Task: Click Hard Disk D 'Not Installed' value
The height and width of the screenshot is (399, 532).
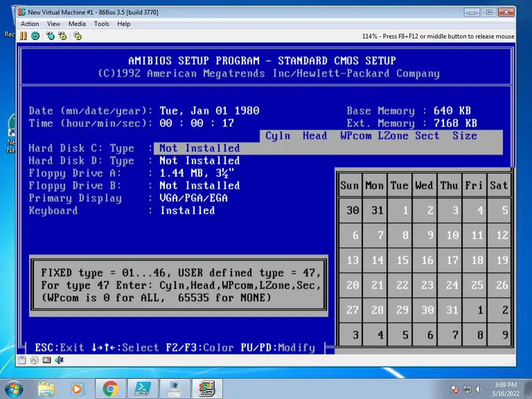Action: [x=199, y=161]
